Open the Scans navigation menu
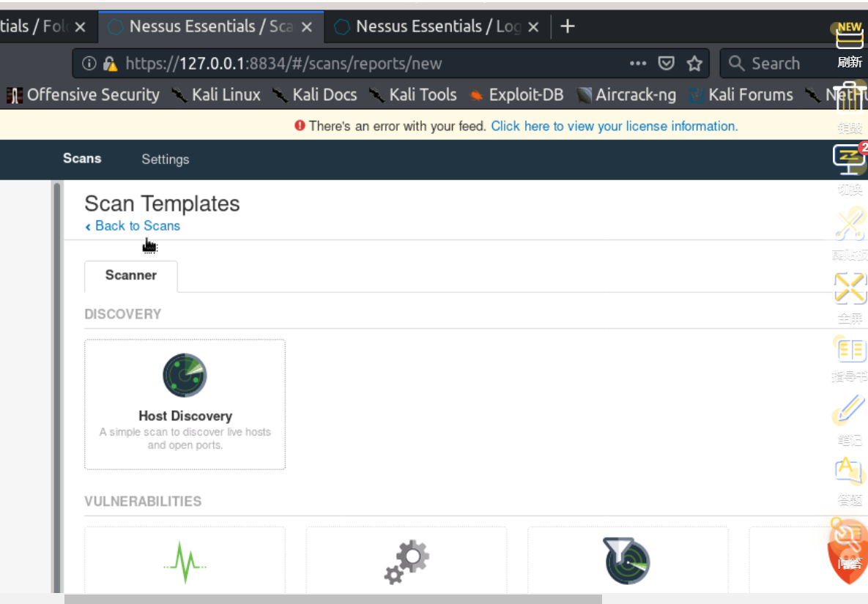868x604 pixels. coord(82,159)
